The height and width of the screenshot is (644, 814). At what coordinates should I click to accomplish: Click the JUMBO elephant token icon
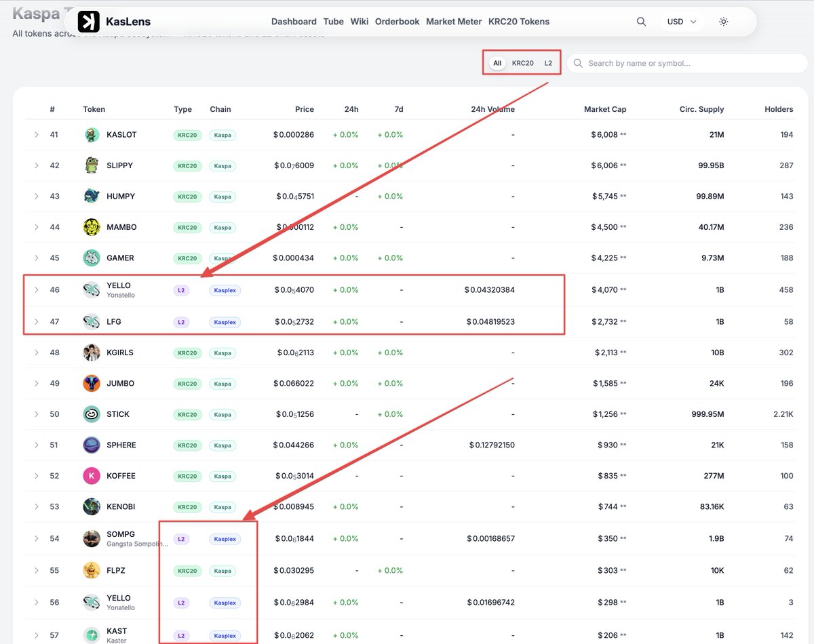92,384
